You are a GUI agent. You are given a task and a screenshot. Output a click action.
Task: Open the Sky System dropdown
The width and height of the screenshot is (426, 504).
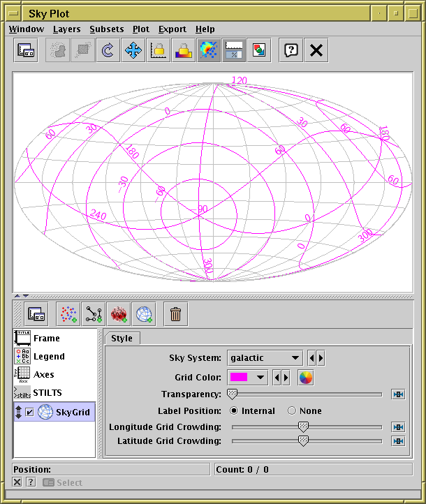[x=265, y=358]
